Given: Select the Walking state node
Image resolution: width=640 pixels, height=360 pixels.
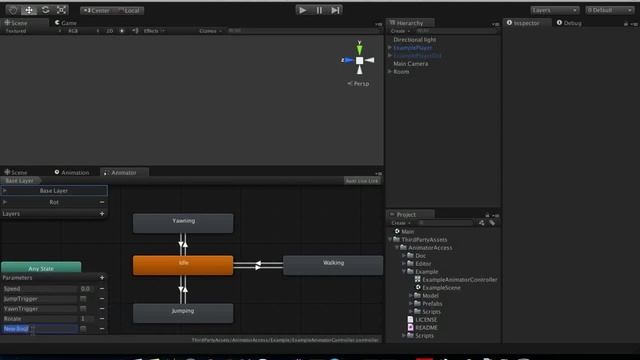Looking at the screenshot, I should tap(333, 265).
